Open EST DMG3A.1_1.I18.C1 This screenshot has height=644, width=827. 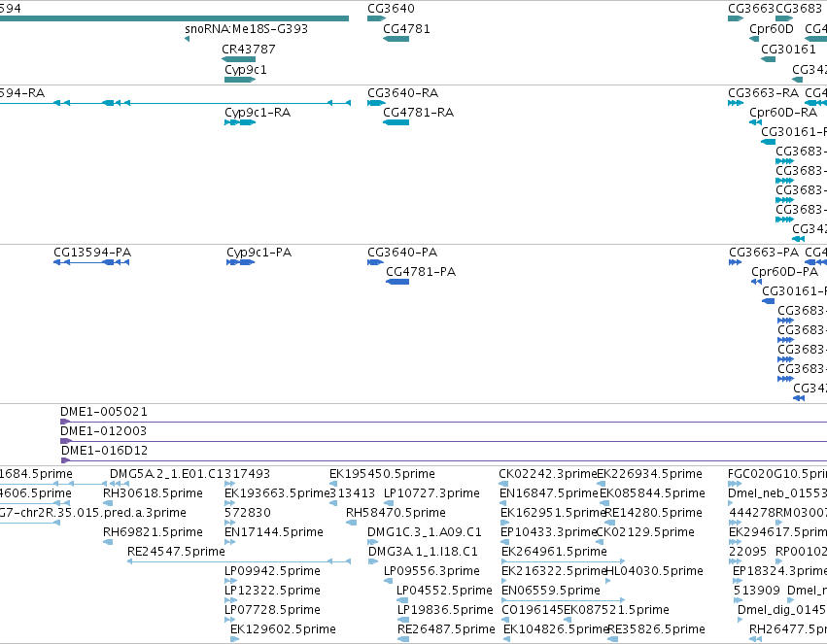coord(423,552)
